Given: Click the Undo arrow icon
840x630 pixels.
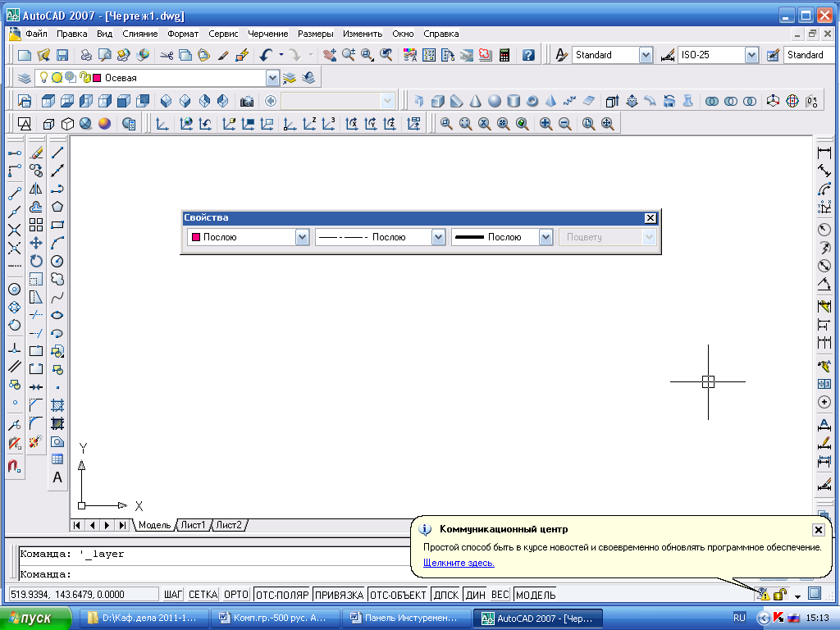Looking at the screenshot, I should pos(267,55).
